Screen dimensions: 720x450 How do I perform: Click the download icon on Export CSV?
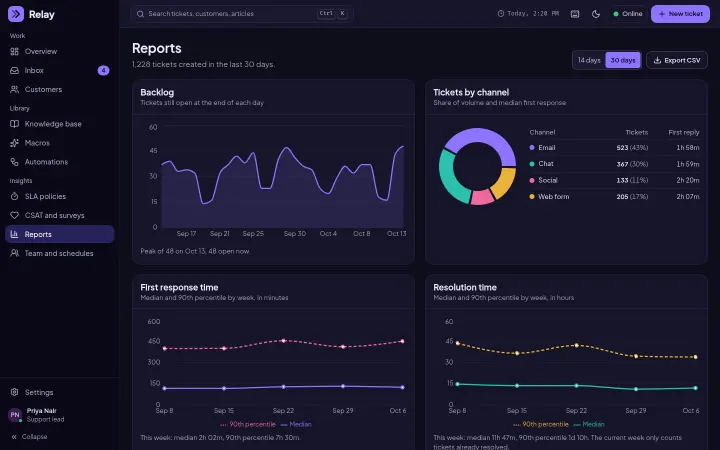657,60
